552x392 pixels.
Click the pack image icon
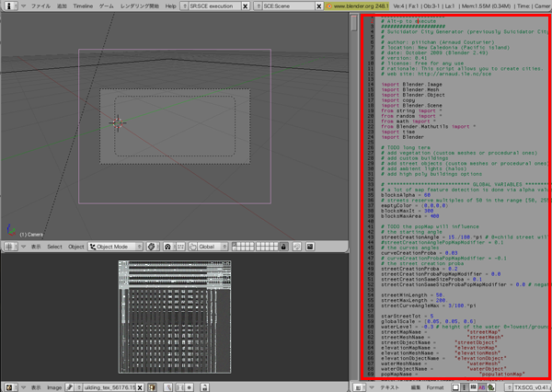pyautogui.click(x=152, y=387)
